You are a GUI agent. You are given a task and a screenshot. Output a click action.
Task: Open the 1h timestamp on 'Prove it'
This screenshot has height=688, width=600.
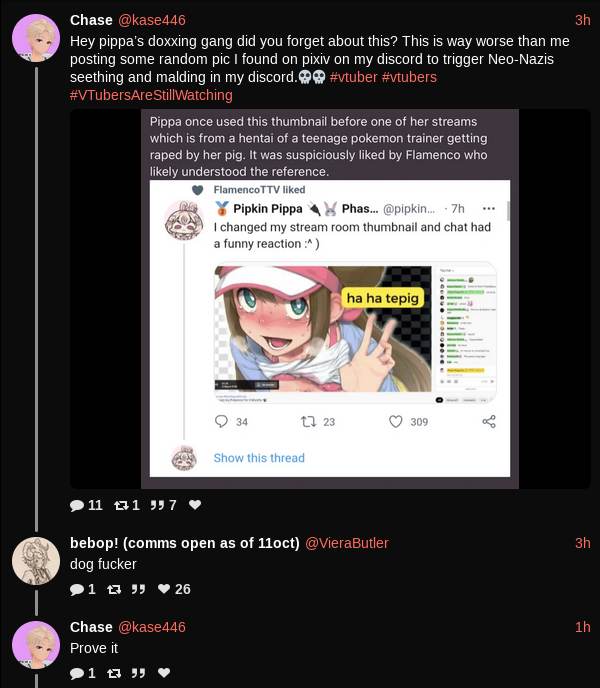click(583, 627)
